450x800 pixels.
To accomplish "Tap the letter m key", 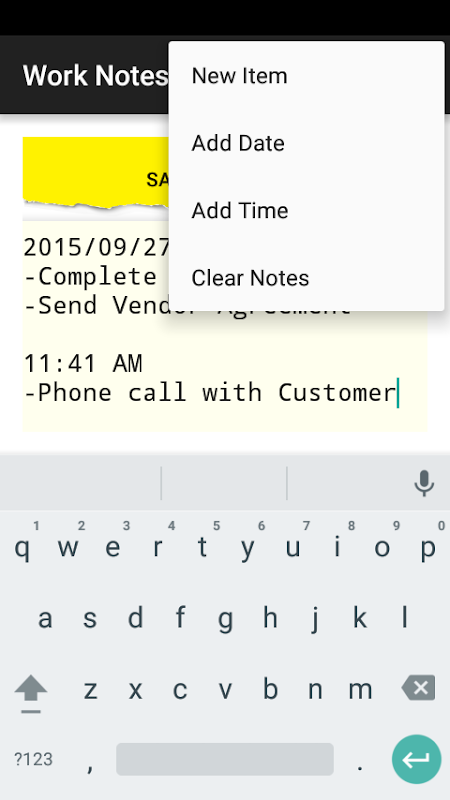I will coord(360,689).
